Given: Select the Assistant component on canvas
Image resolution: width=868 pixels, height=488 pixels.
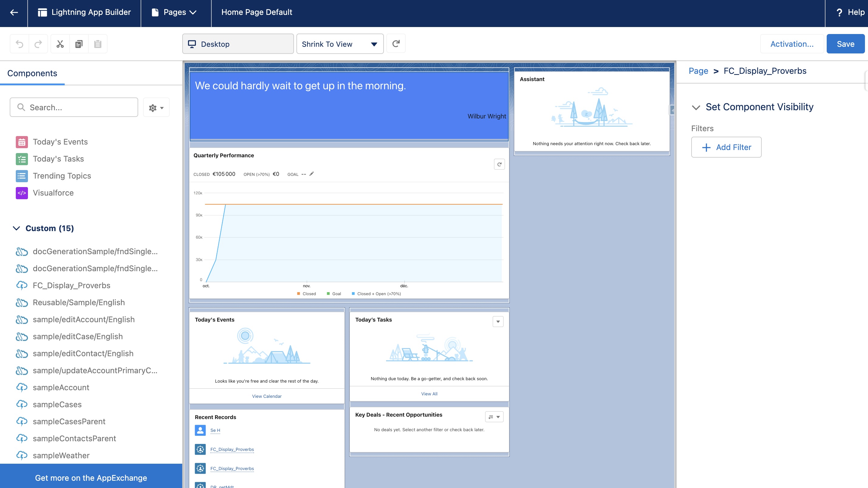Looking at the screenshot, I should pyautogui.click(x=592, y=111).
